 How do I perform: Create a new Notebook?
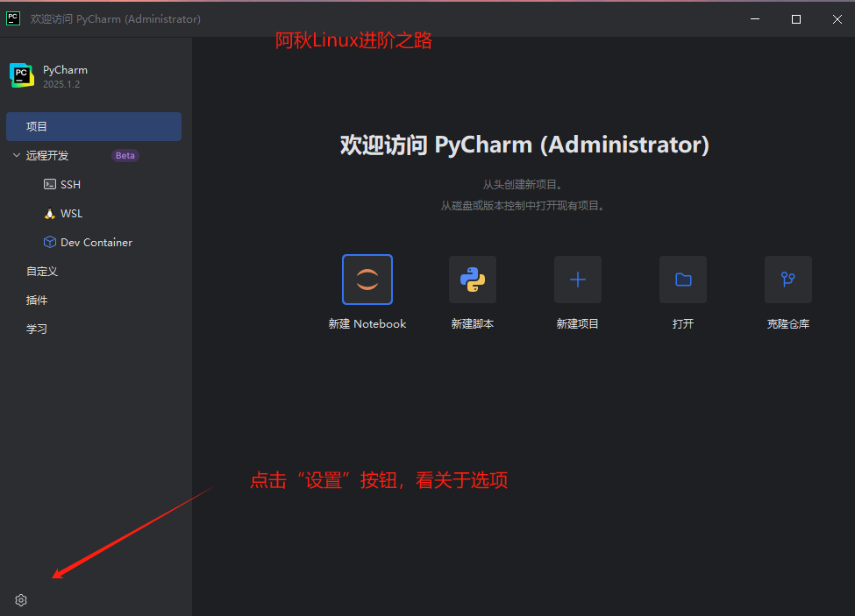[367, 280]
